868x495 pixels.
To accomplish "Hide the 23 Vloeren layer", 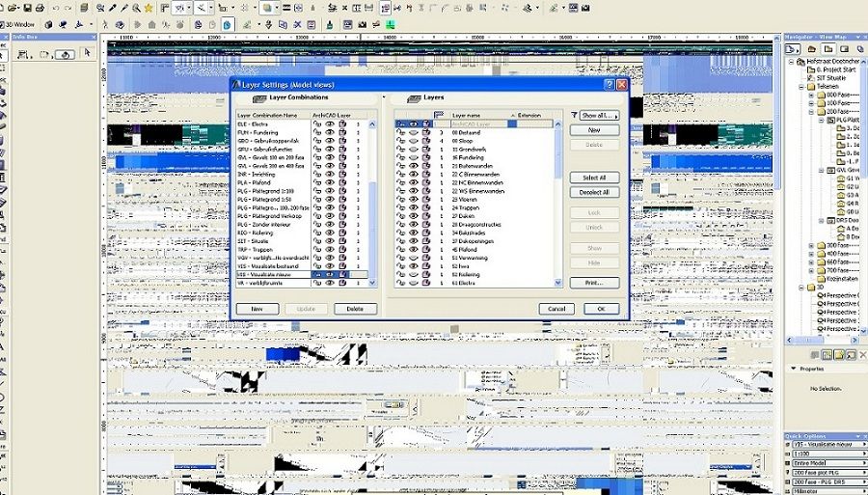I will [414, 200].
